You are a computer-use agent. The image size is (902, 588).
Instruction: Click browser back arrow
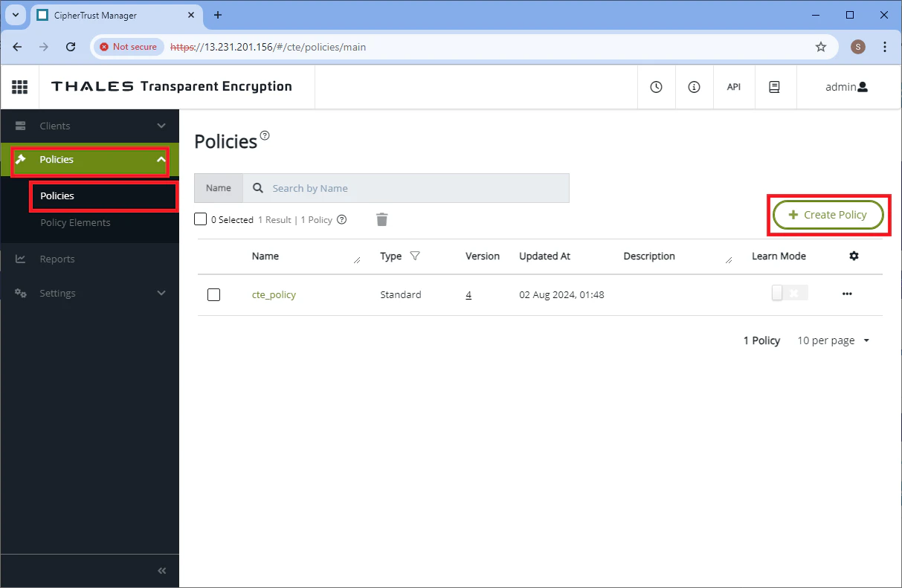pyautogui.click(x=17, y=47)
